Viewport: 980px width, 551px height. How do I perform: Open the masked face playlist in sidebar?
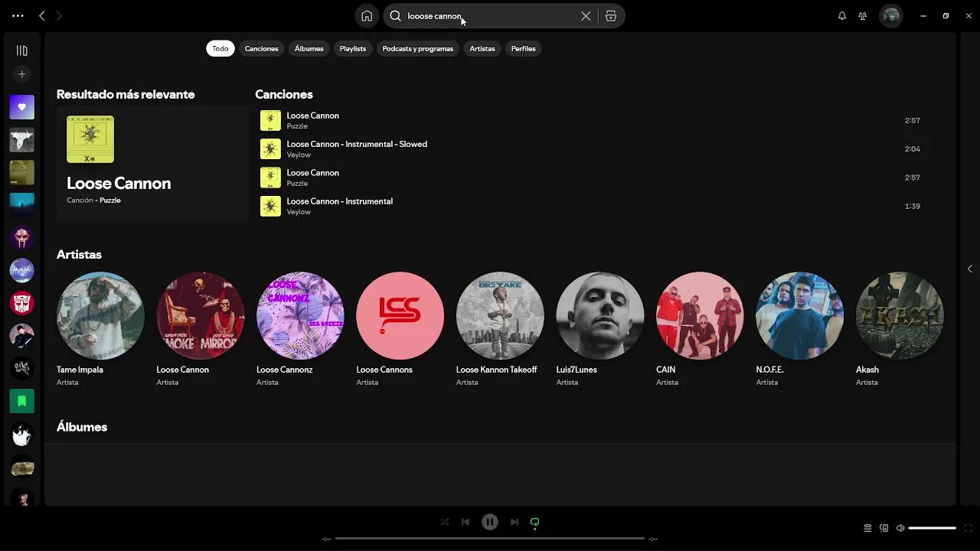(21, 238)
